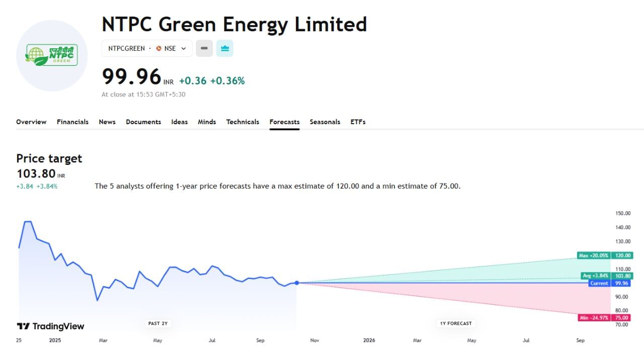Open the exchange selector chevron
This screenshot has height=362, width=644.
pyautogui.click(x=184, y=48)
